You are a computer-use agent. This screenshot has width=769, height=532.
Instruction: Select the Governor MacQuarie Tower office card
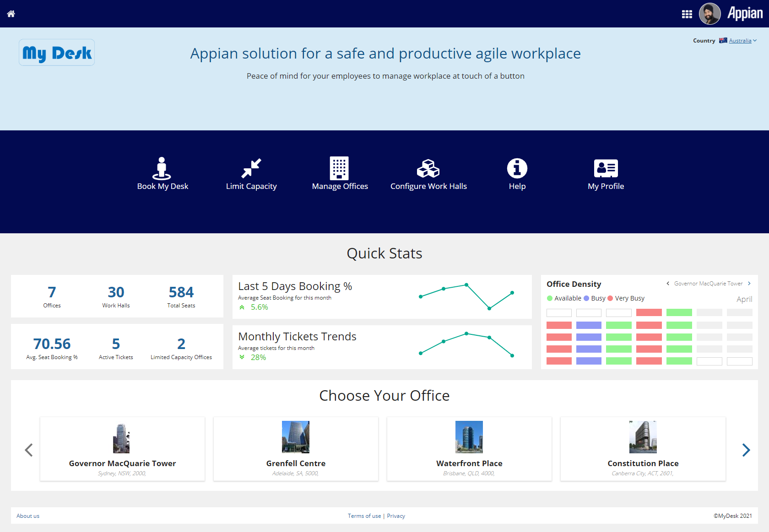click(x=122, y=449)
